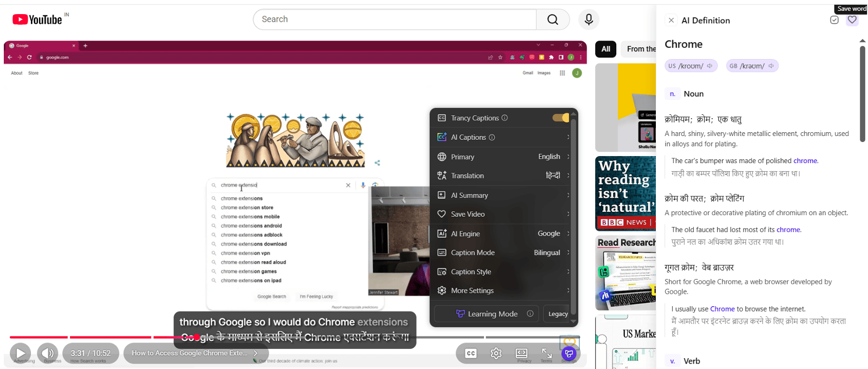Switch to Legacy mode button
This screenshot has width=868, height=369.
[558, 314]
